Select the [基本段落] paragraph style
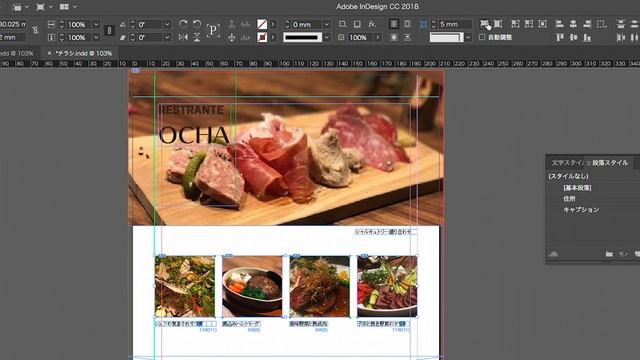 pyautogui.click(x=577, y=188)
